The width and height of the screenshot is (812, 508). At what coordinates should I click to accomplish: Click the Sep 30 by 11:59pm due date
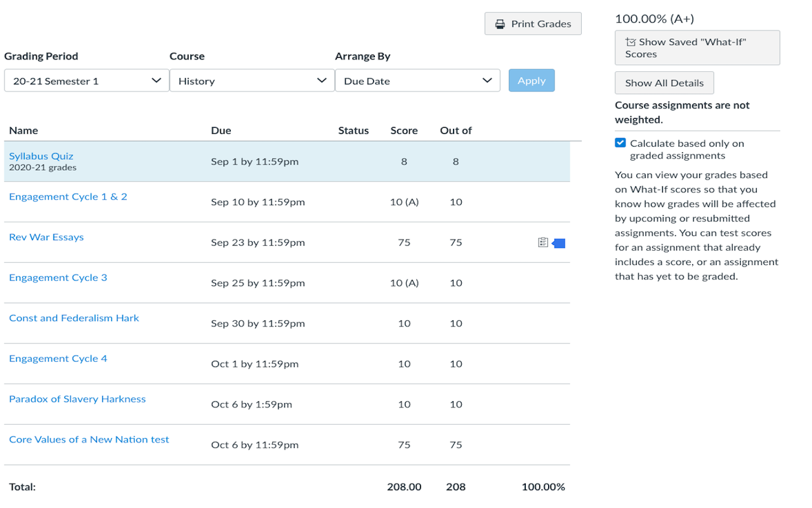point(258,324)
